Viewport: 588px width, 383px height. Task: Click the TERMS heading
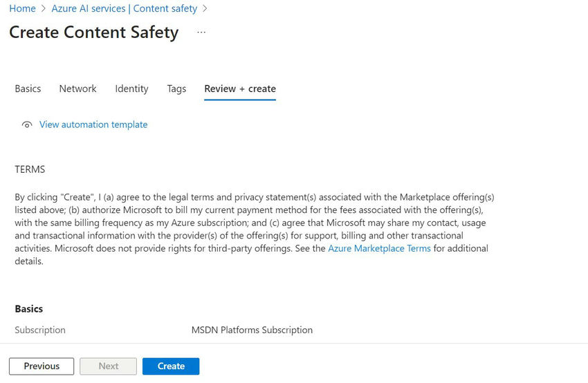[30, 169]
